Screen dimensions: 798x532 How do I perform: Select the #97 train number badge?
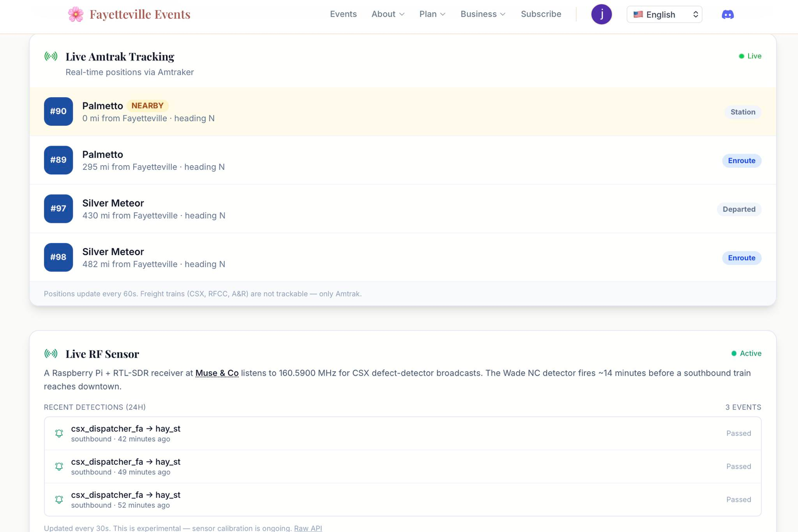58,209
